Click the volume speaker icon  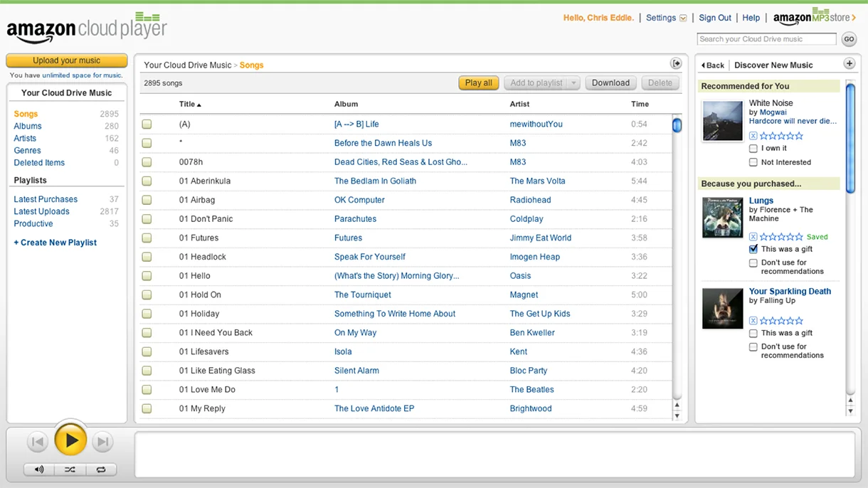(x=39, y=470)
